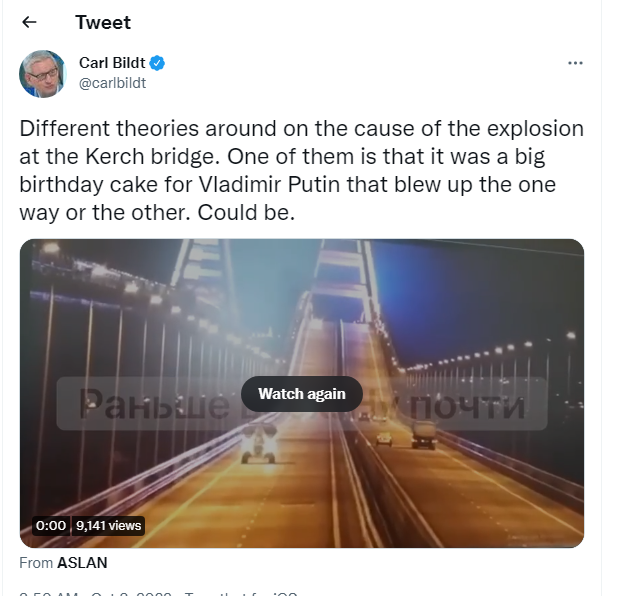Click the tweet text about Kerch bridge
Viewport: 630px width, 596px height.
coord(301,170)
